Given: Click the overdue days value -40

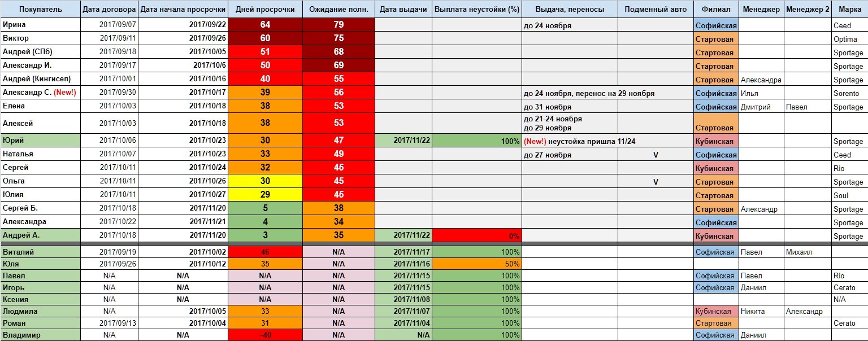Looking at the screenshot, I should [x=265, y=335].
